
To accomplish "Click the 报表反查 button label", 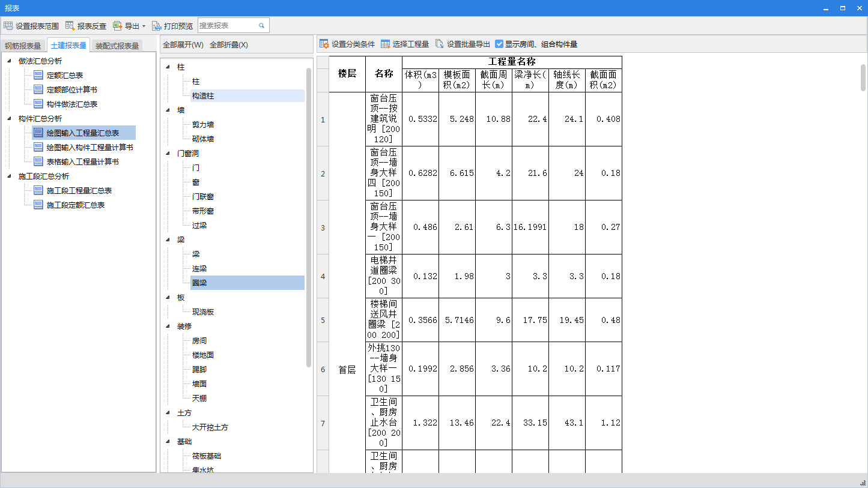I will (92, 26).
